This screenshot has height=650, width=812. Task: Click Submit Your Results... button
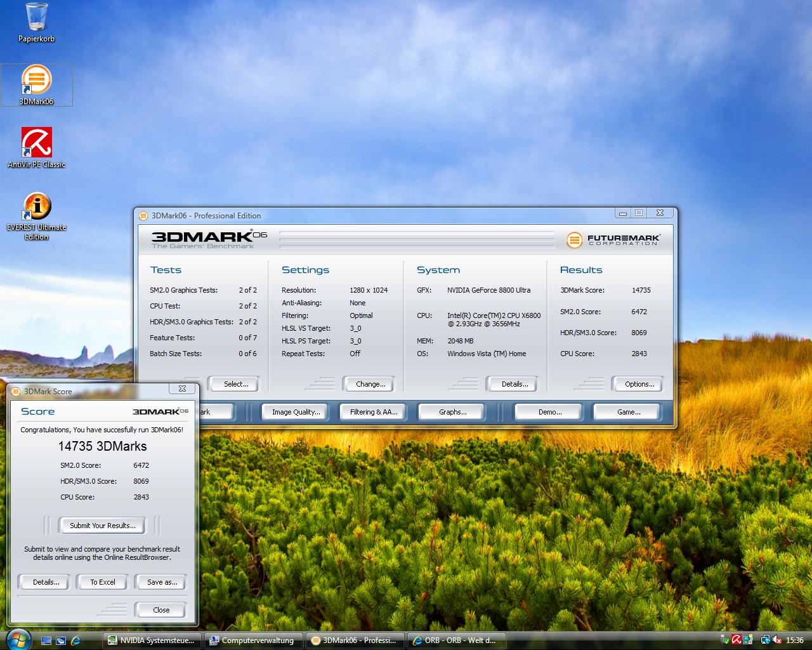click(x=101, y=526)
